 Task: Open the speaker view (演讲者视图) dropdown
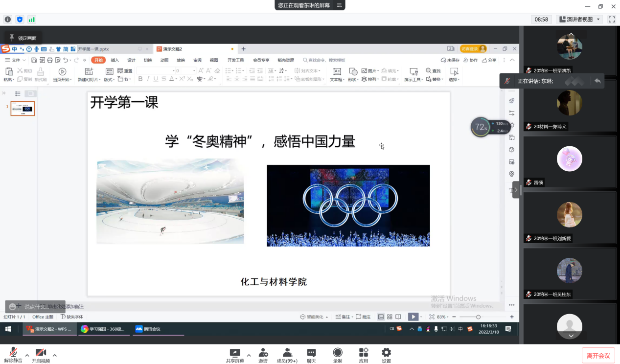tap(580, 19)
